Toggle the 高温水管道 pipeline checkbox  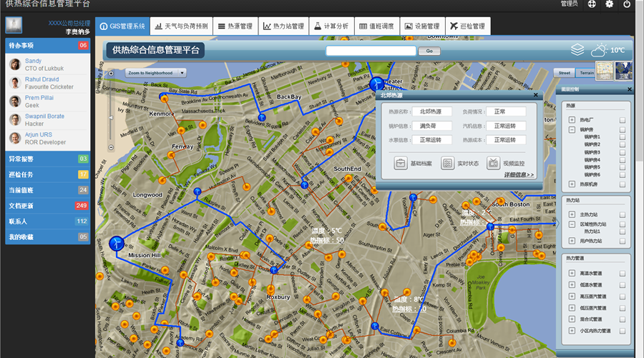pos(623,273)
